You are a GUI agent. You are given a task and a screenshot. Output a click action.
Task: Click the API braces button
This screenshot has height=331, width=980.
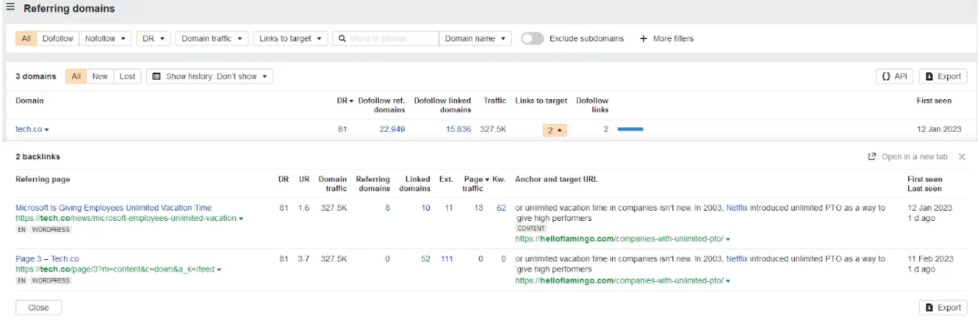point(894,77)
